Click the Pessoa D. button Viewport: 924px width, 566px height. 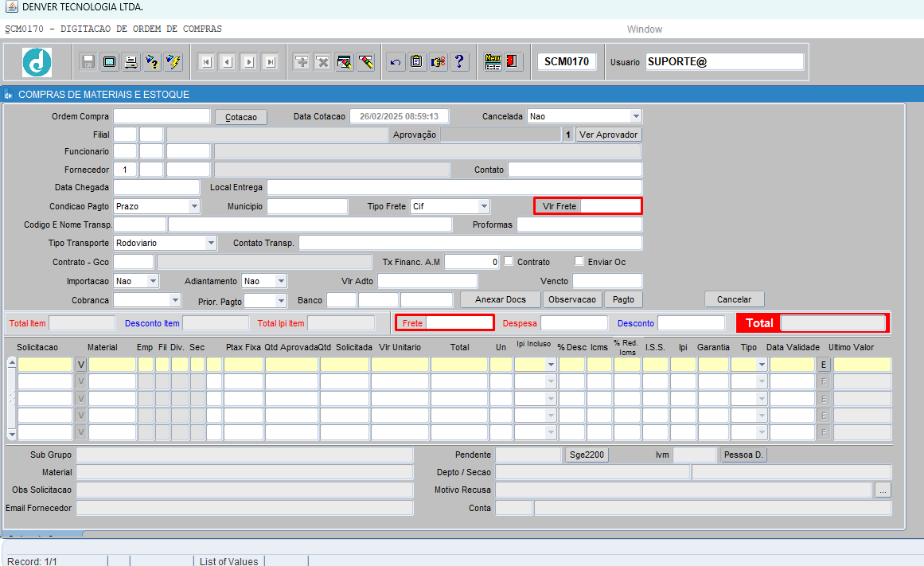(743, 455)
